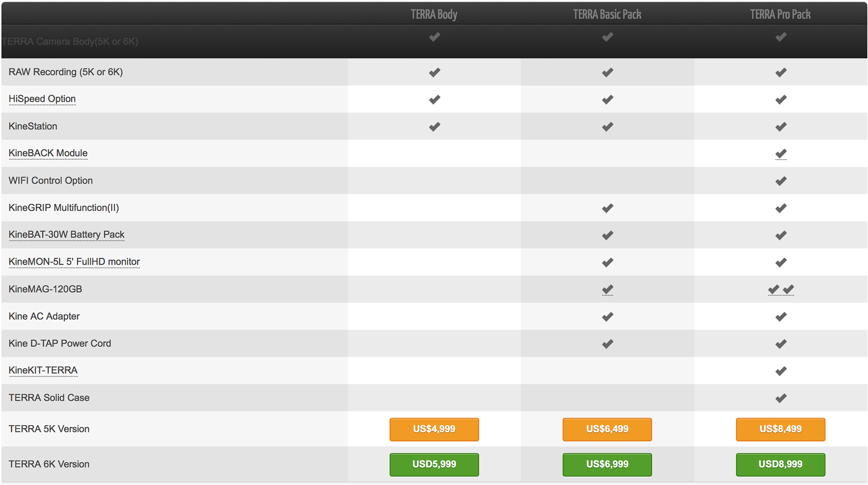Open the KineKIT-TERRA link

43,370
